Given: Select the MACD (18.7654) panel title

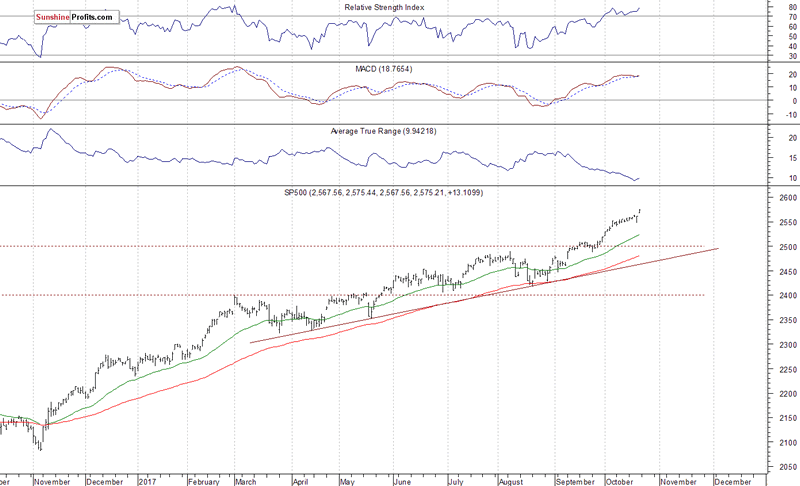Looking at the screenshot, I should tap(384, 69).
